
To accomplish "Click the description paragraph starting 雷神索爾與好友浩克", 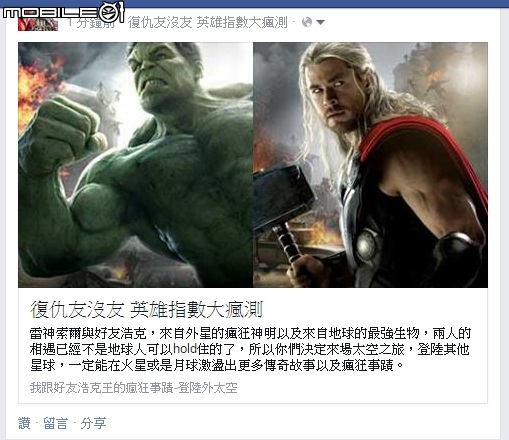I will point(250,349).
